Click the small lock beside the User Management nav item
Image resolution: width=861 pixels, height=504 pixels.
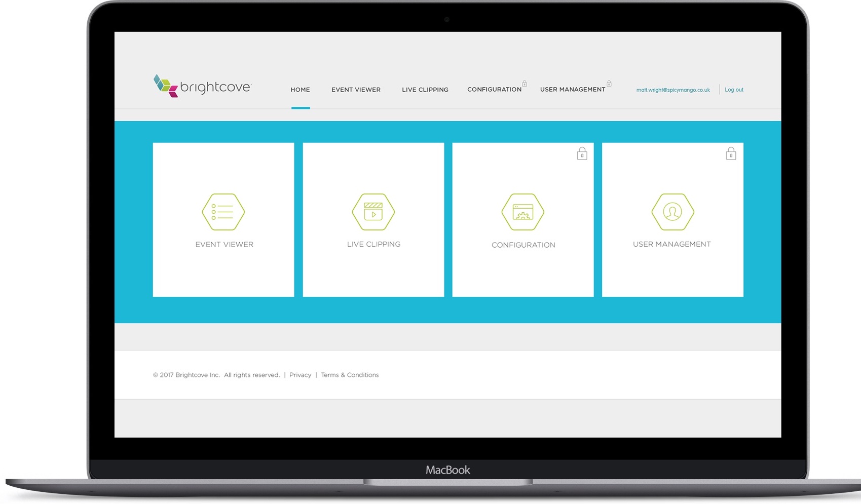coord(609,84)
